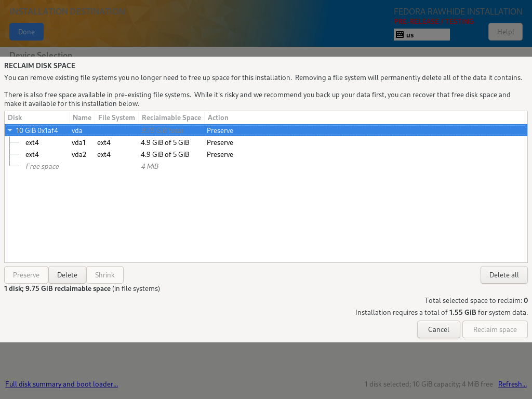Viewport: 532px width, 399px height.
Task: Select the vda2 ext4 partition row
Action: (266, 154)
